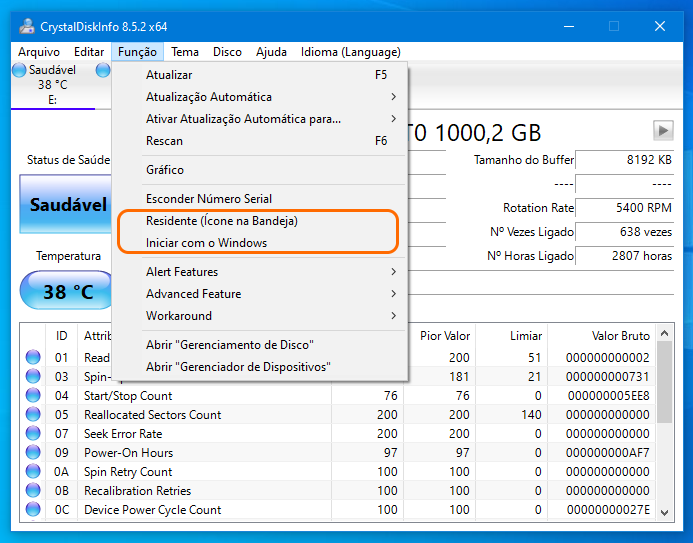The width and height of the screenshot is (693, 543).
Task: Click status circle of Reallocated Sectors Count row
Action: pos(33,414)
